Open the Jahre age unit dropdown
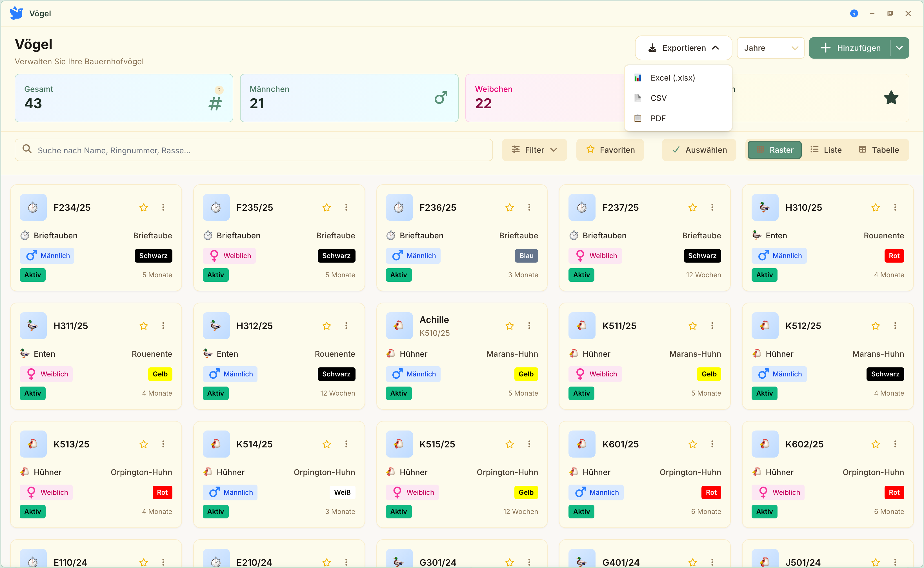 coord(770,48)
